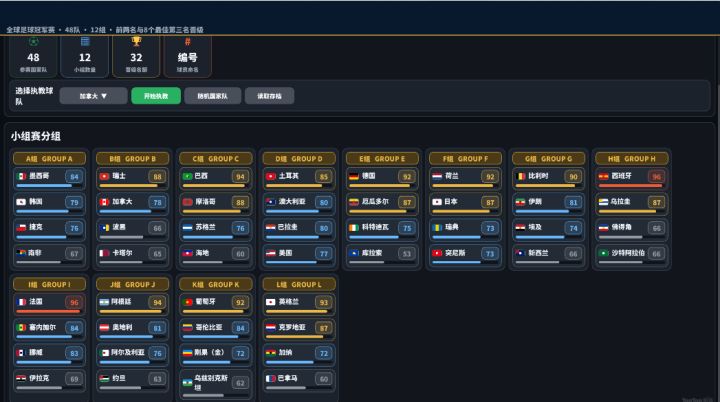Screen dimensions: 720x402
Task: Select the GROUP B header
Action: pos(132,159)
